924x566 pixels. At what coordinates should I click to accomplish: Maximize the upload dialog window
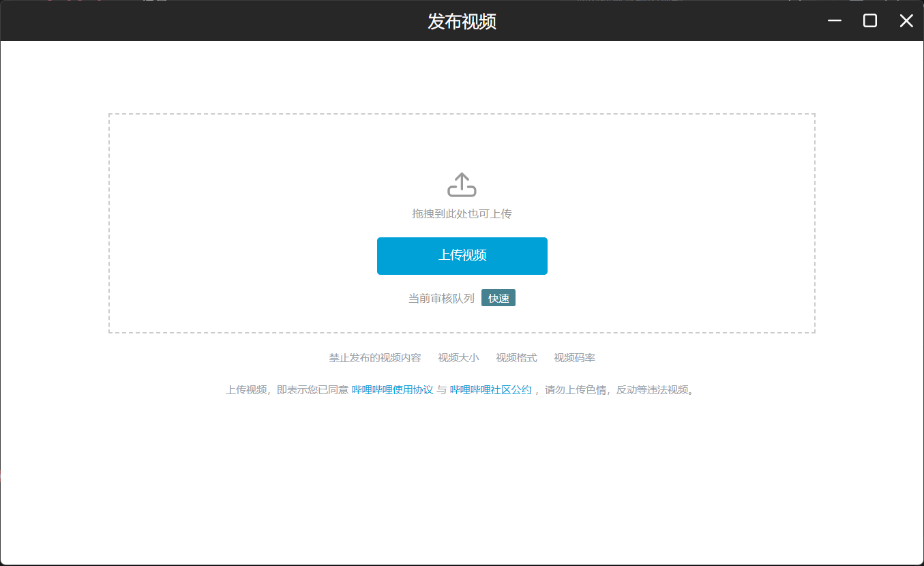pos(869,20)
